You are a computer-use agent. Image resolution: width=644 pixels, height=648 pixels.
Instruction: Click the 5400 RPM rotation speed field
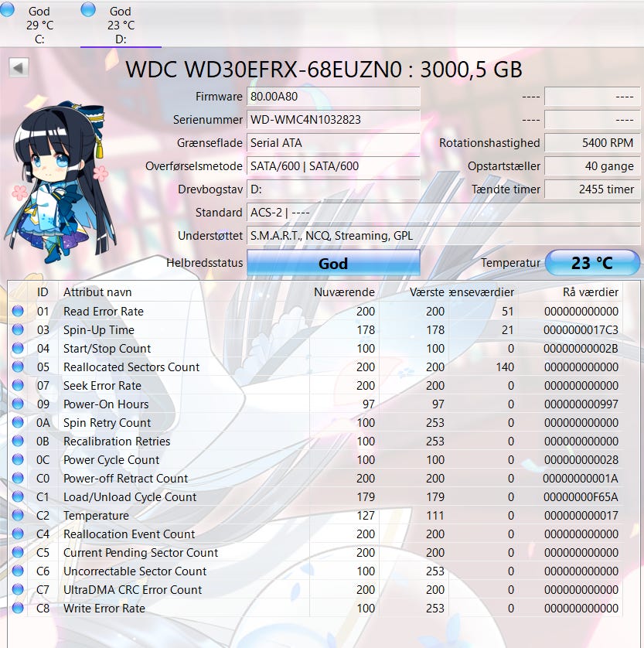(592, 143)
